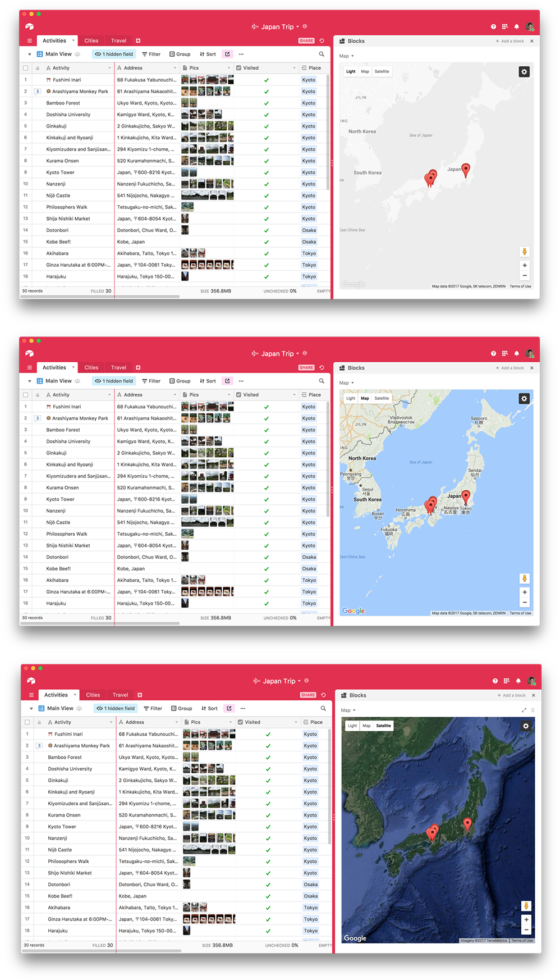Open Activities tab dropdown arrow in top window
Viewport: 560px width, 980px height.
(x=74, y=40)
